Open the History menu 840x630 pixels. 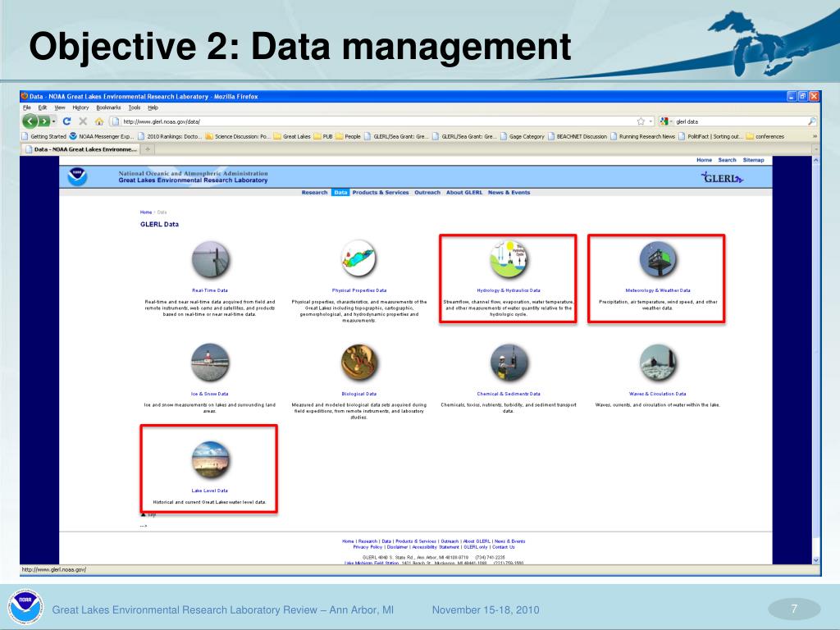[80, 107]
